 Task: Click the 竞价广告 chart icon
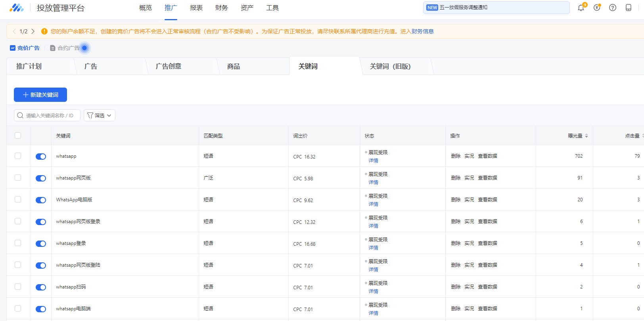pyautogui.click(x=13, y=48)
